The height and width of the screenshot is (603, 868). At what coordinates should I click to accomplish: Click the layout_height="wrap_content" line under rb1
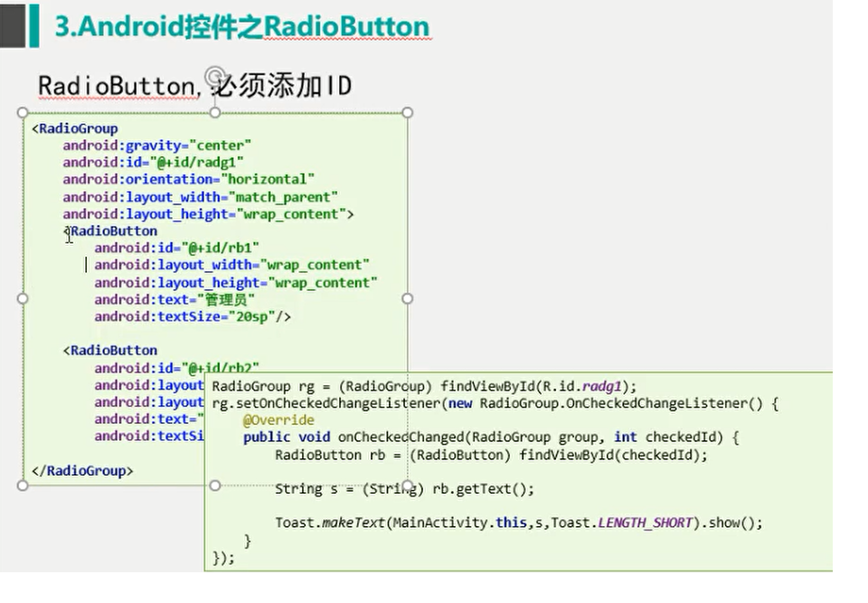(x=236, y=283)
